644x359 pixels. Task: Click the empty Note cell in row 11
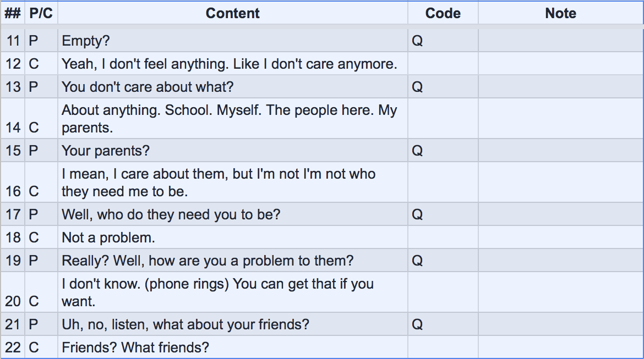point(560,41)
